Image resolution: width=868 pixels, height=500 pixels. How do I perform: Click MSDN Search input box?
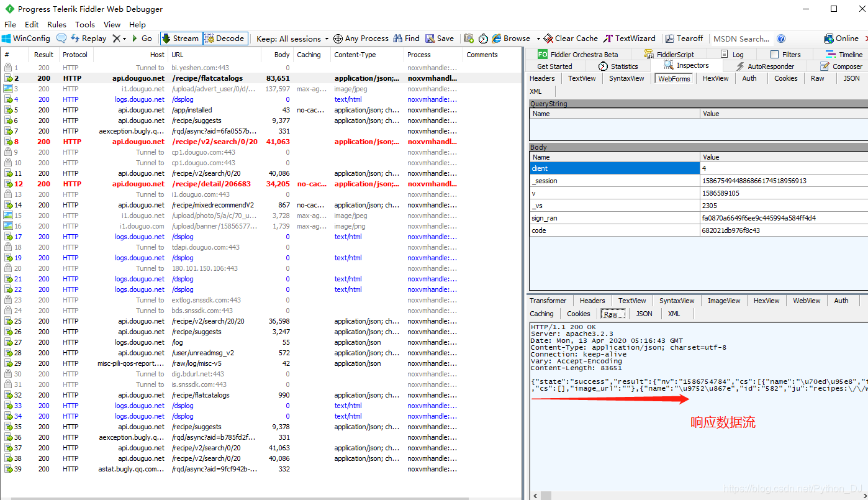[x=743, y=39]
